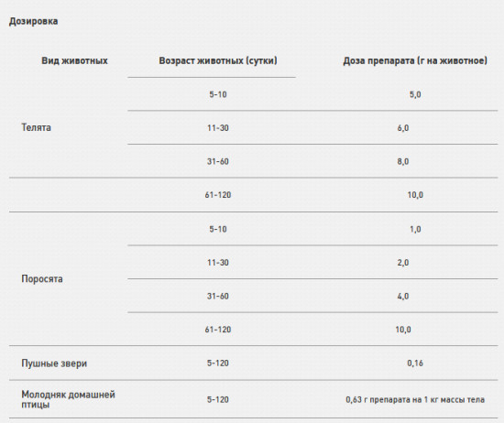Image resolution: width=504 pixels, height=423 pixels.
Task: Click the Возраст животных (сутки) header
Action: [218, 60]
